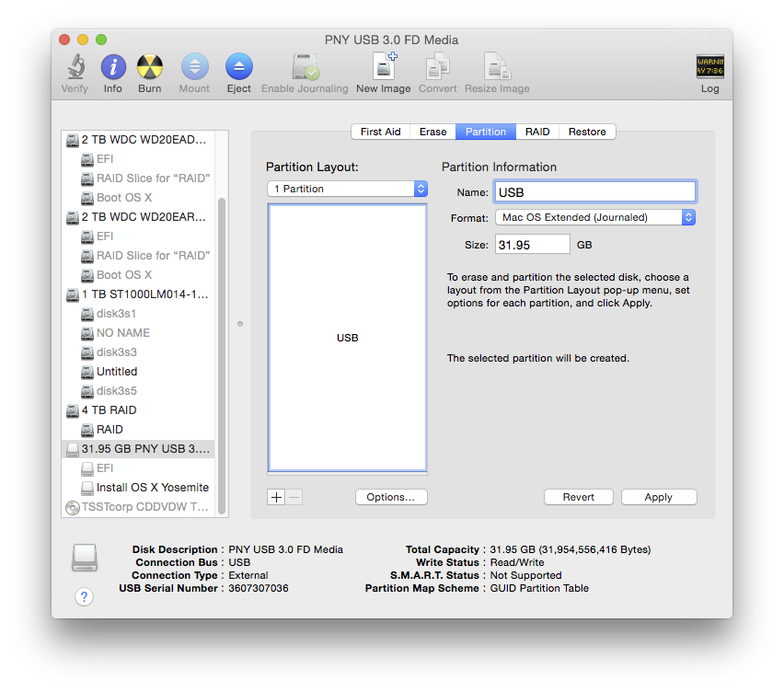Screen dimensions: 784x692
Task: Select the 4 TB RAID disk
Action: (138, 410)
